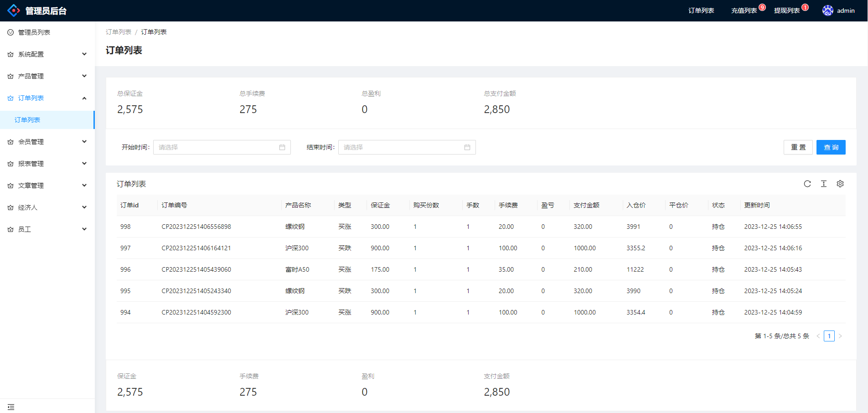This screenshot has height=413, width=868.
Task: Select page 1 in the pagination control
Action: pos(829,336)
